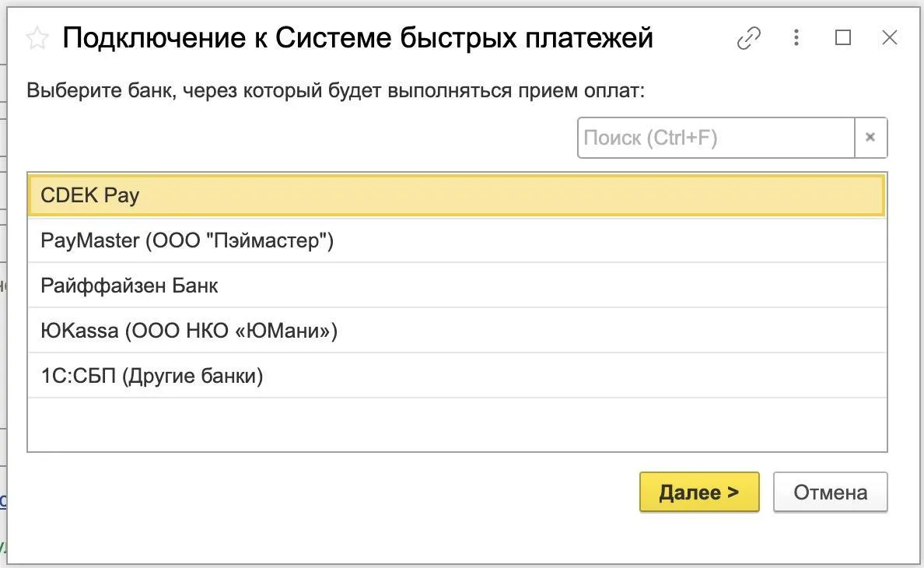Click empty area below the bank list rows
The height and width of the screenshot is (568, 924).
click(457, 425)
